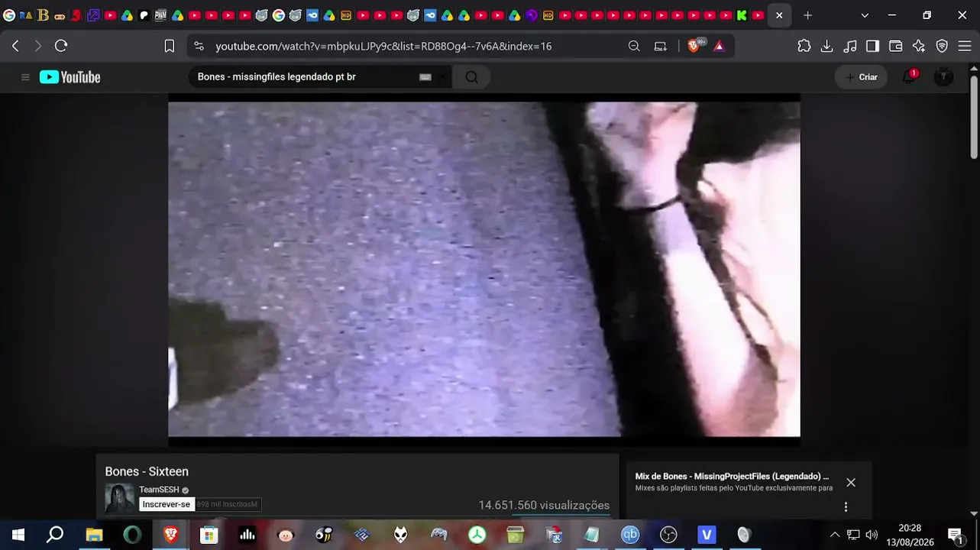
Task: Click the TeamSESH channel avatar
Action: [x=119, y=498]
